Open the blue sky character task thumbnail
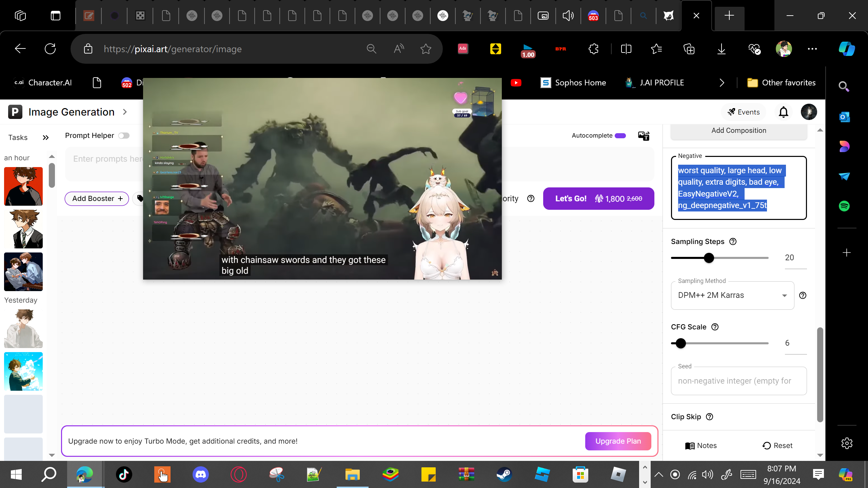868x488 pixels. tap(23, 371)
